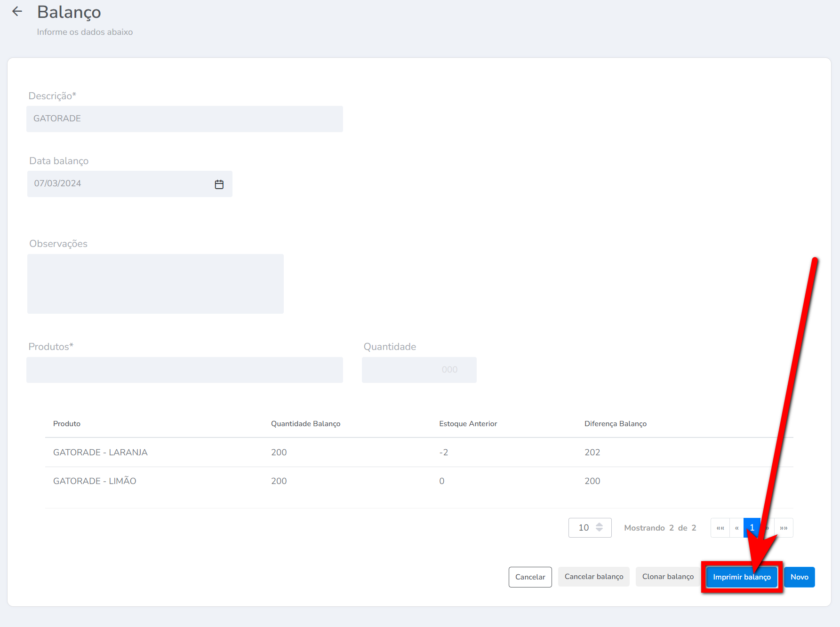Print using the Imprimir balanço button
The height and width of the screenshot is (627, 840).
click(x=741, y=577)
